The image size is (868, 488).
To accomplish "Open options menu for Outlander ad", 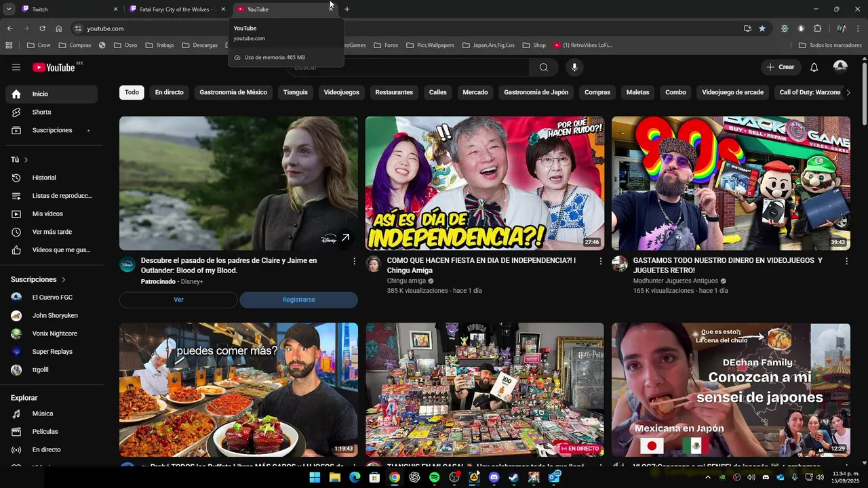I will tap(354, 261).
